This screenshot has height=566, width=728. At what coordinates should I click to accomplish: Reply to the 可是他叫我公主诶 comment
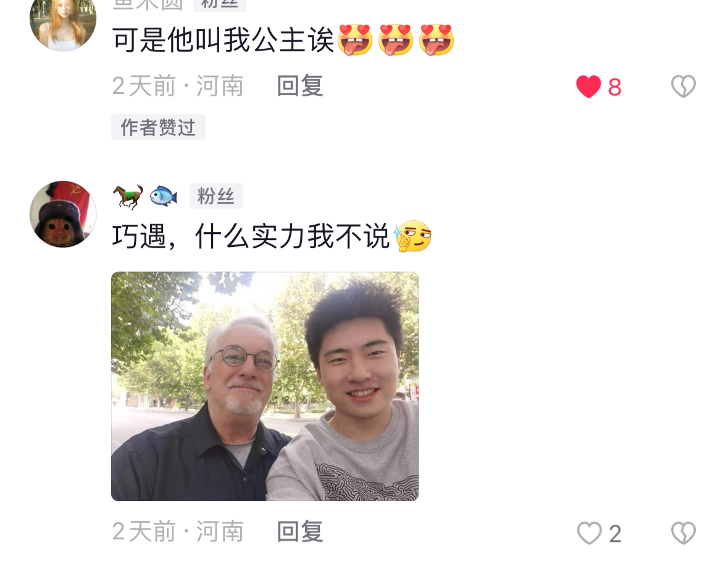coord(300,86)
